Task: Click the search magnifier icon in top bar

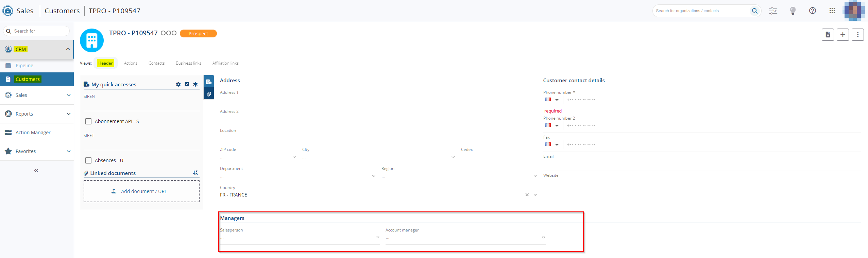Action: tap(754, 11)
